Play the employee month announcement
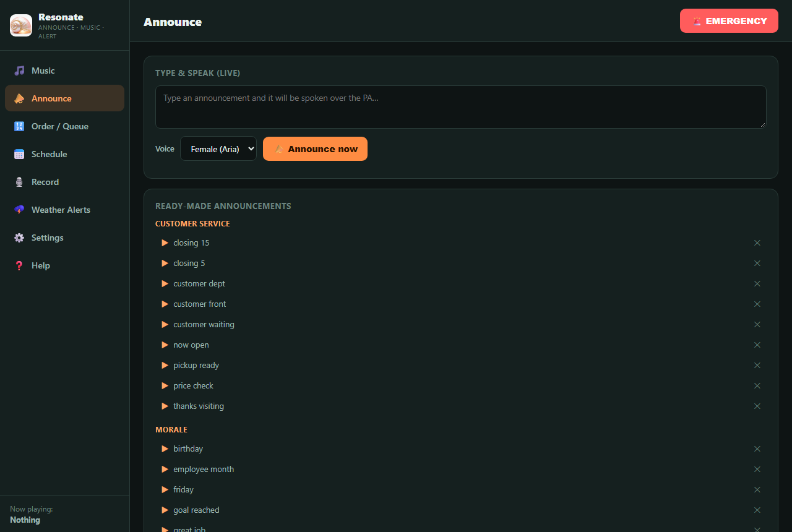 tap(165, 469)
